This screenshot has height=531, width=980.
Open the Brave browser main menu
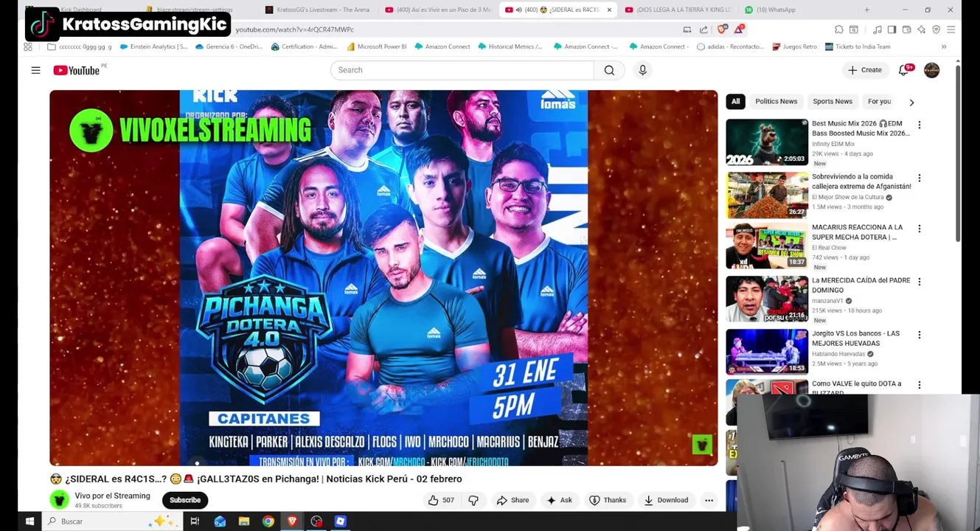[x=951, y=29]
